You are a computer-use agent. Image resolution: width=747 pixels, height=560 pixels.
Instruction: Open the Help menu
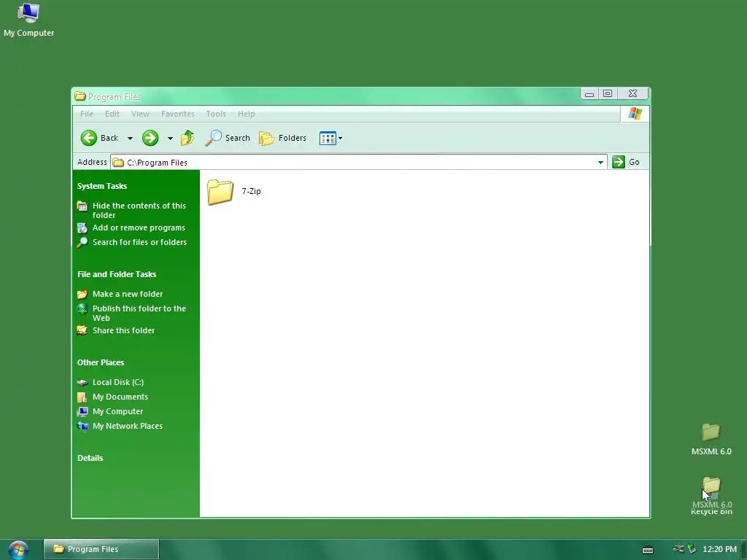[247, 114]
